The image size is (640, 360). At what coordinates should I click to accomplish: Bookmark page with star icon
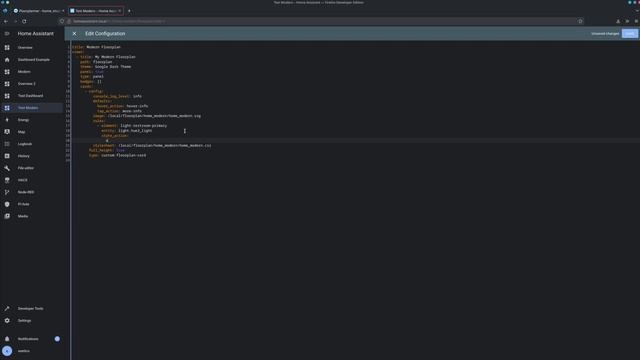click(x=580, y=21)
